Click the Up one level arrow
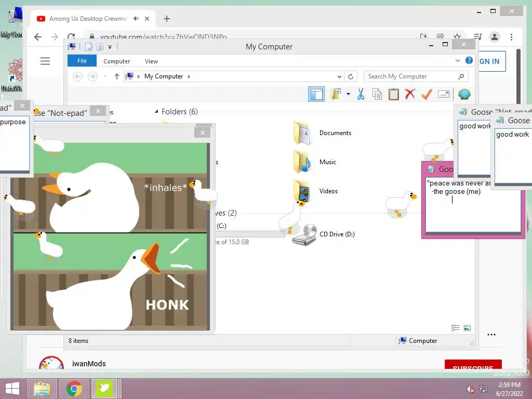532x399 pixels. [117, 76]
